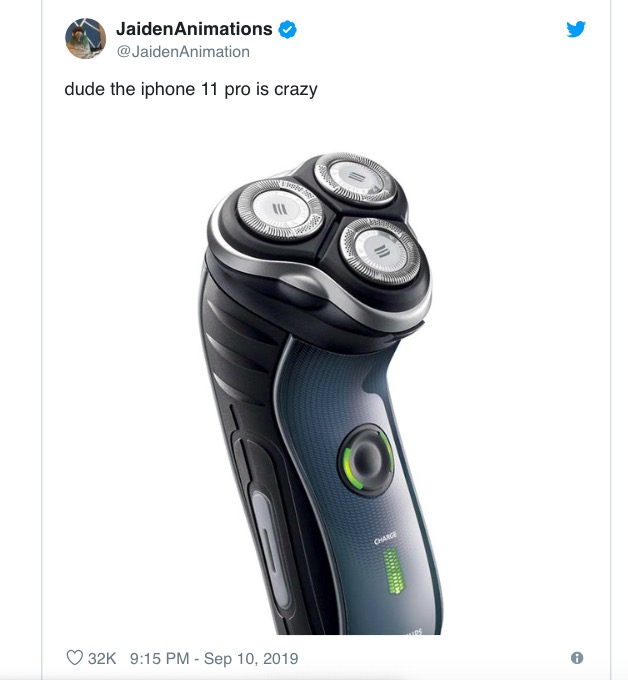Click the top rotary shaving head
Viewport: 628px width, 680px height.
click(356, 178)
